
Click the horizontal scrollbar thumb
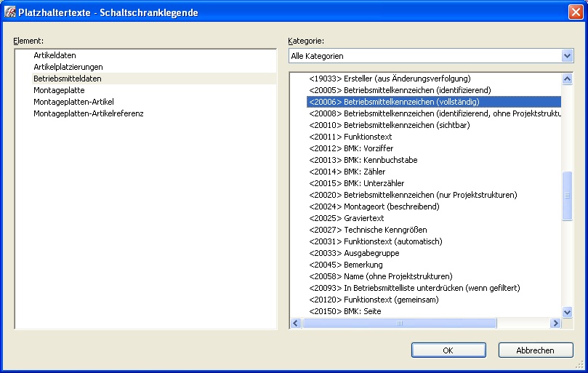coord(399,323)
